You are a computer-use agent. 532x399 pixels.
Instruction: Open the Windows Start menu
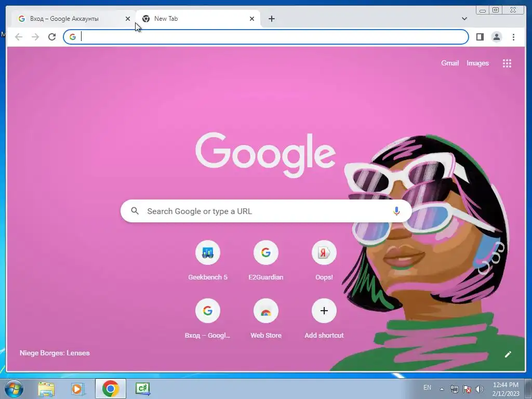14,389
